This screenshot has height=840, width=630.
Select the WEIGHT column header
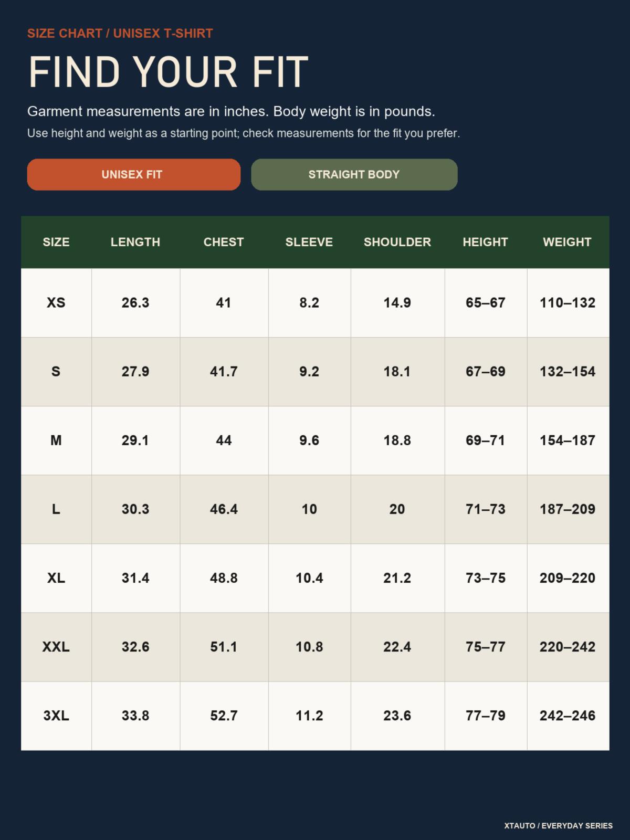[x=568, y=242]
